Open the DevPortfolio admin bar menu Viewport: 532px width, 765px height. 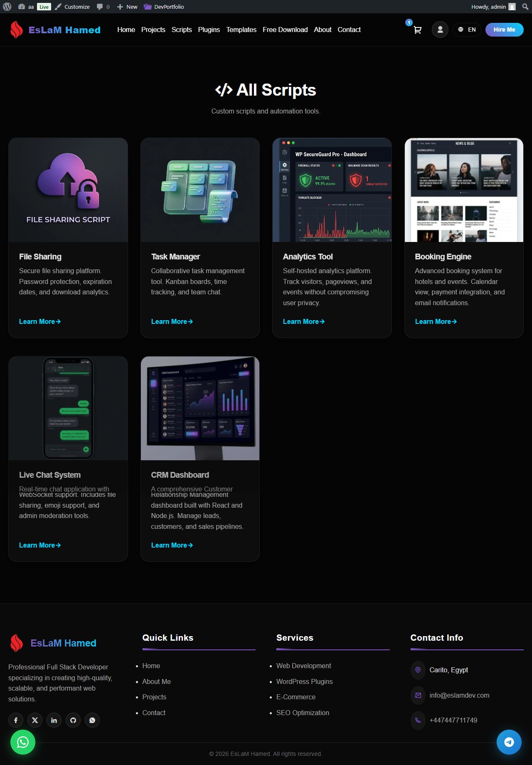tap(164, 7)
